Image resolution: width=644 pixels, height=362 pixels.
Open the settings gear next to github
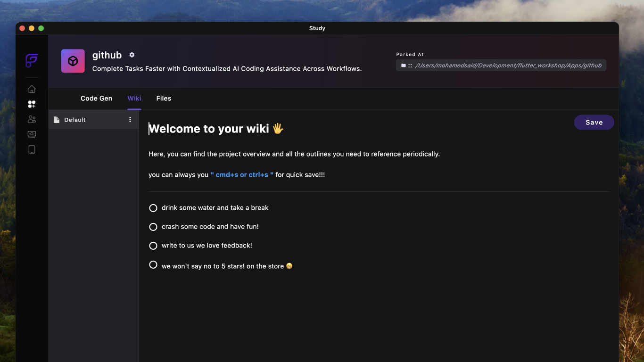[132, 55]
